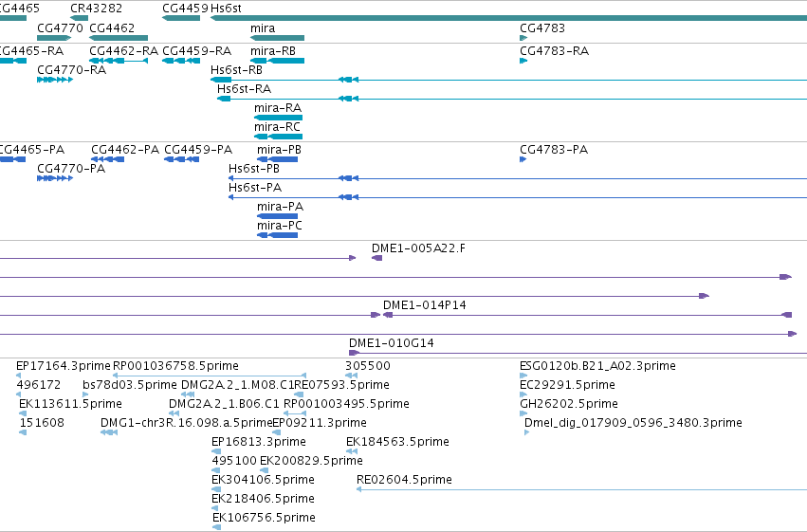The width and height of the screenshot is (807, 532).
Task: Click the RE02604.5prime feature label
Action: 404,480
